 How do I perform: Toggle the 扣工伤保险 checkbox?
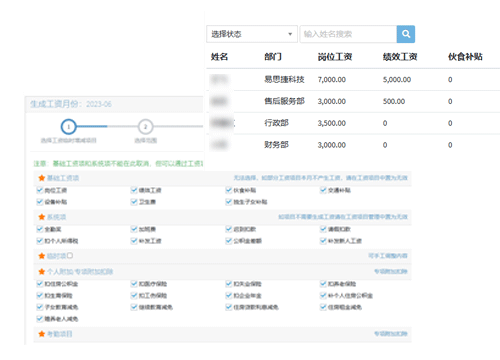(x=134, y=295)
